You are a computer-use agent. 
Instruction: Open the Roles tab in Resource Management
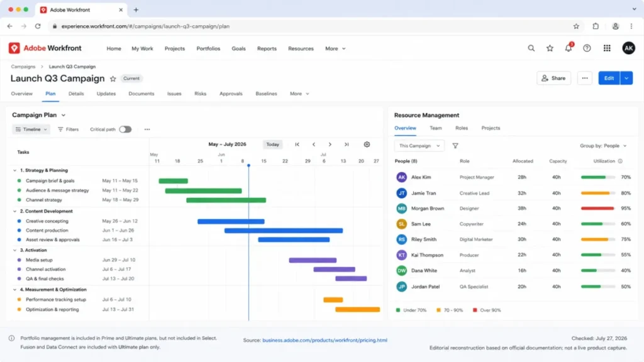462,128
